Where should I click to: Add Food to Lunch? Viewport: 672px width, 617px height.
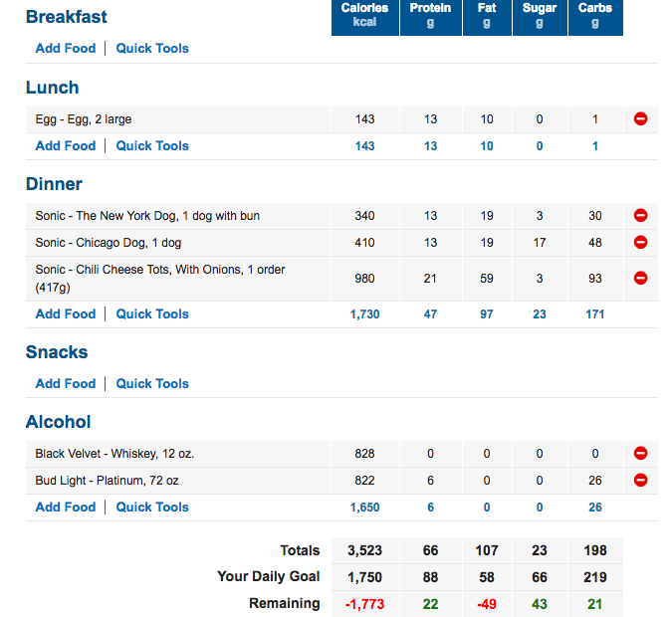66,145
